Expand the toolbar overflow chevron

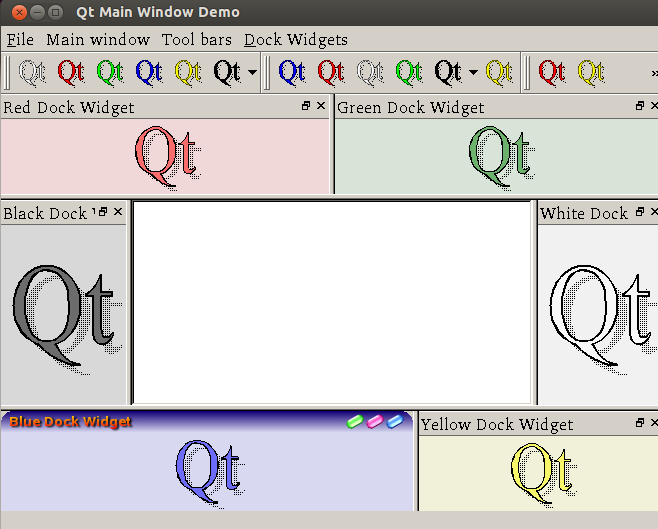(x=654, y=74)
